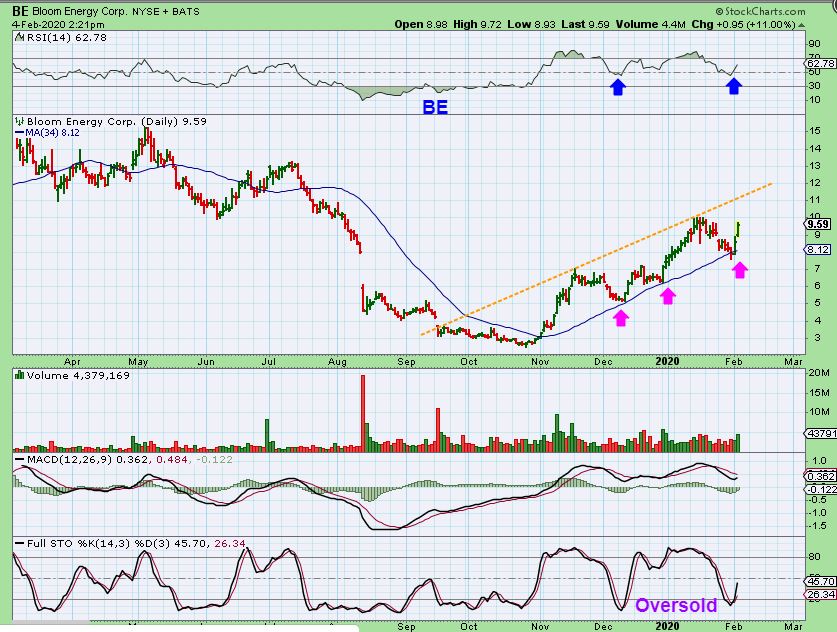Click the candlestick icon beside Bloom Energy Corp. (Daily)
This screenshot has height=632, width=837.
tap(20, 121)
